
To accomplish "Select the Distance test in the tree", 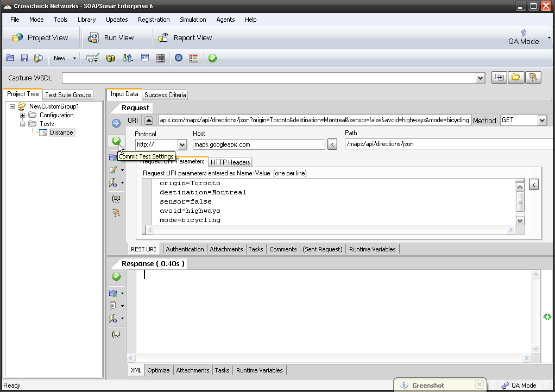I will point(61,132).
